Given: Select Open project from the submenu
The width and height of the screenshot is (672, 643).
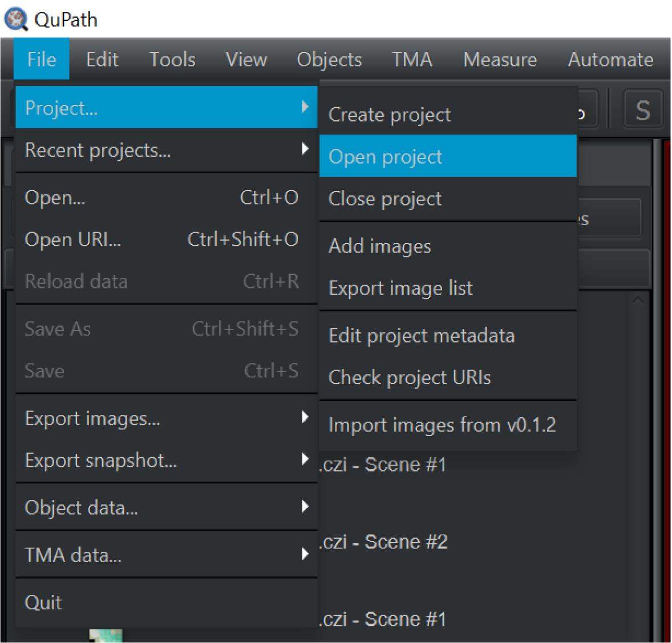Looking at the screenshot, I should tap(386, 157).
